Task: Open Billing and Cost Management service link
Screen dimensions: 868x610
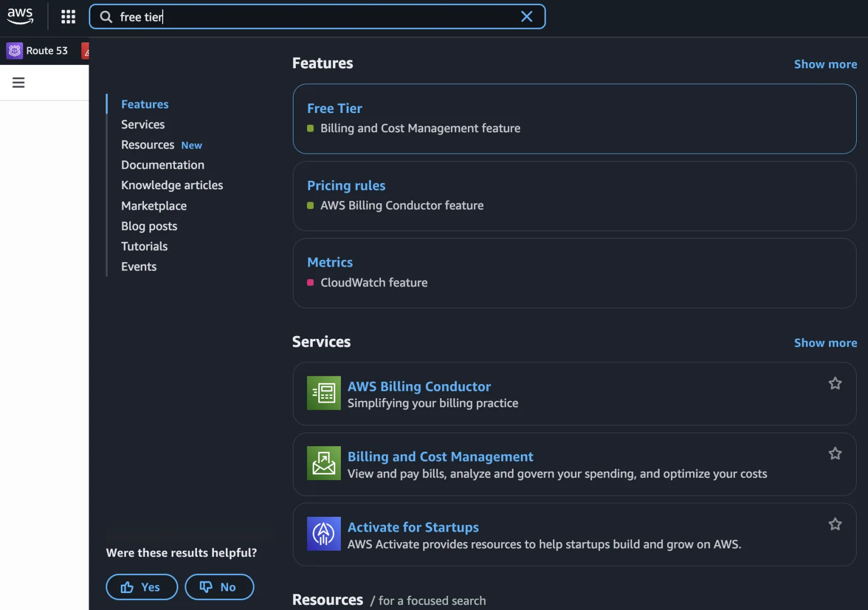Action: click(440, 457)
